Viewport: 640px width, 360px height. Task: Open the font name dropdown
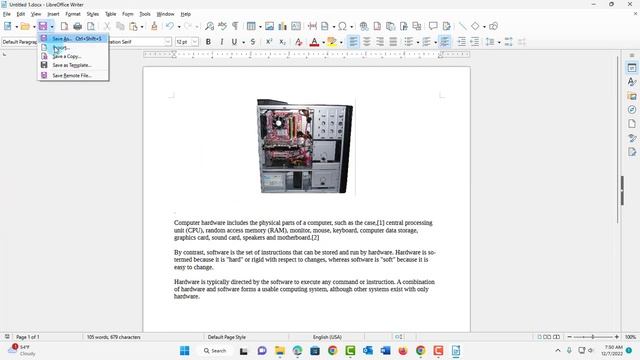point(168,42)
